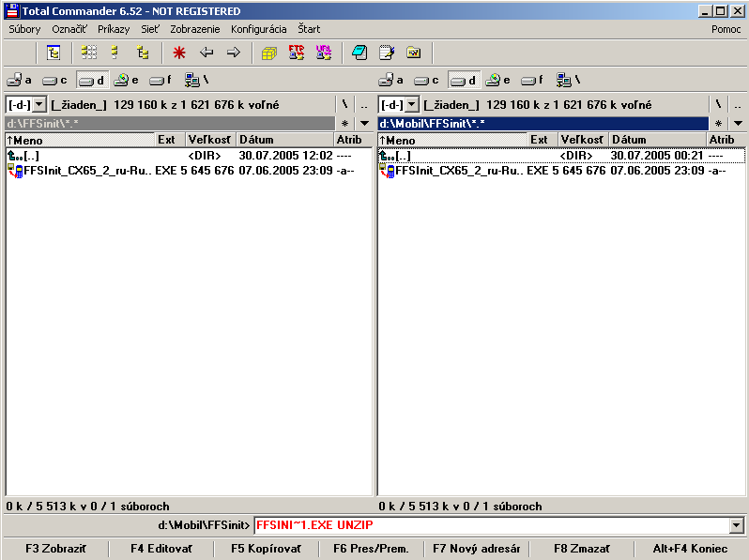Select CD drive e in left panel
The width and height of the screenshot is (749, 560).
tap(127, 81)
